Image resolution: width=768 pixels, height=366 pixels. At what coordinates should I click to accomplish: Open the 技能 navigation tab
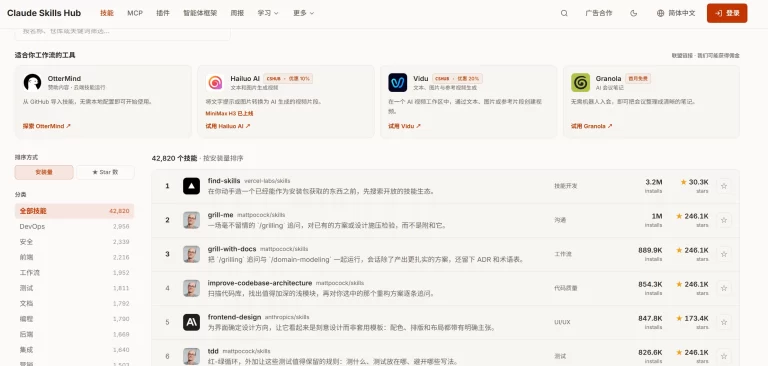(x=107, y=13)
